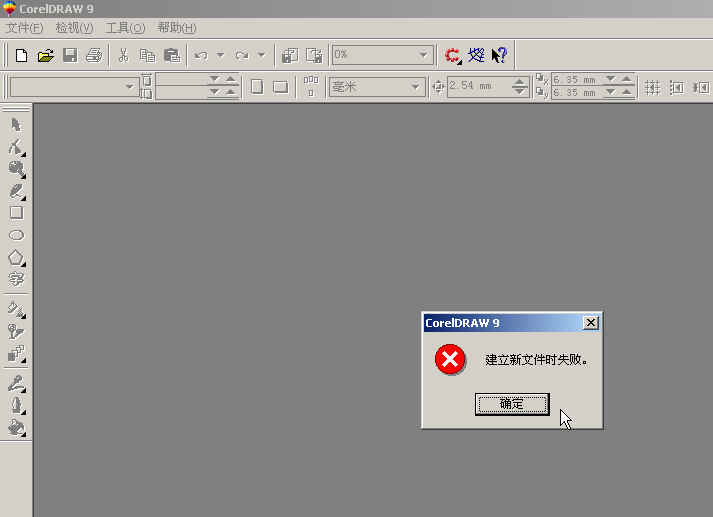The width and height of the screenshot is (713, 517).
Task: Close the CorelDRAW 9 error dialog
Action: [591, 323]
